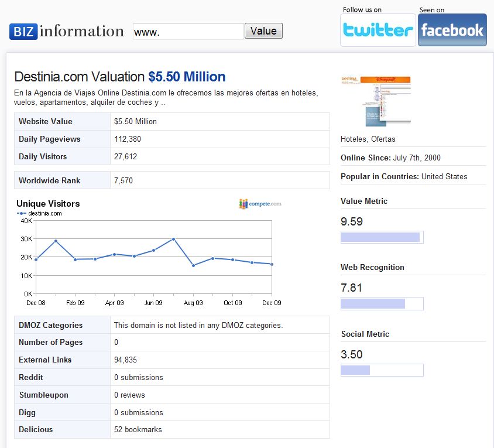Click the Delicious value 52 bookmarks
This screenshot has height=448, width=494.
[138, 429]
